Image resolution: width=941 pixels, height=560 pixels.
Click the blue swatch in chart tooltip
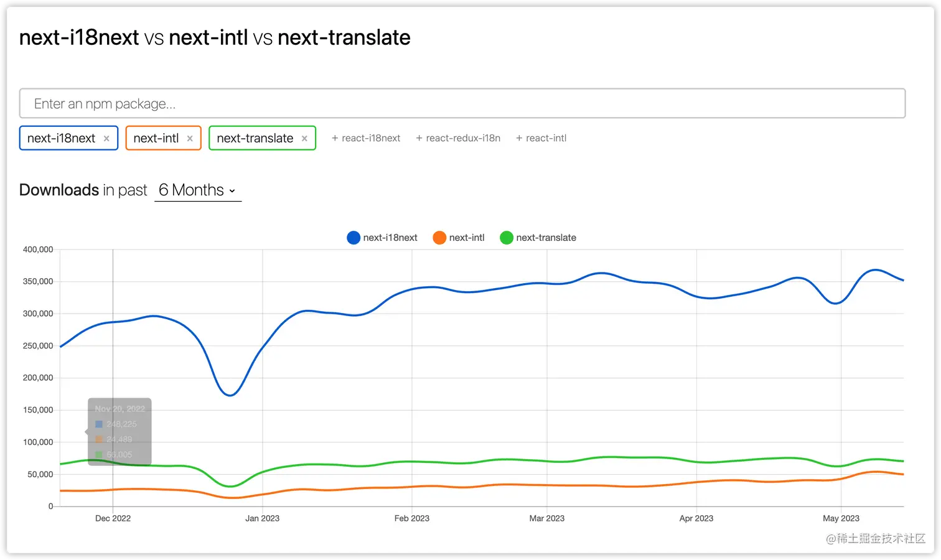coord(99,424)
